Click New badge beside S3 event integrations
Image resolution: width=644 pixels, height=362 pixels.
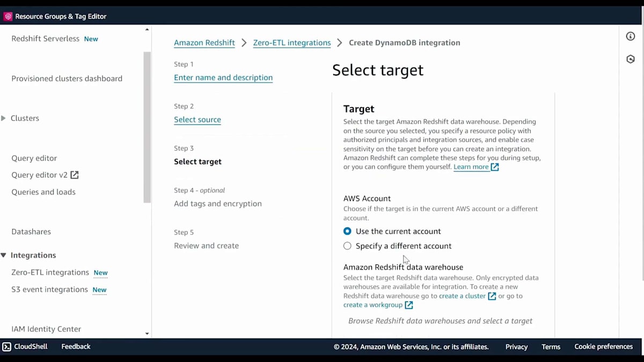click(99, 290)
